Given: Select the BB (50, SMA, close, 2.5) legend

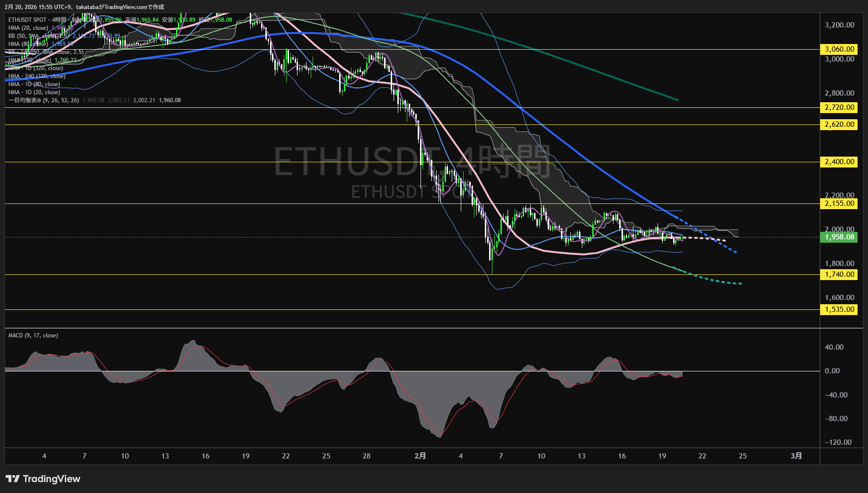Looking at the screenshot, I should tap(39, 36).
